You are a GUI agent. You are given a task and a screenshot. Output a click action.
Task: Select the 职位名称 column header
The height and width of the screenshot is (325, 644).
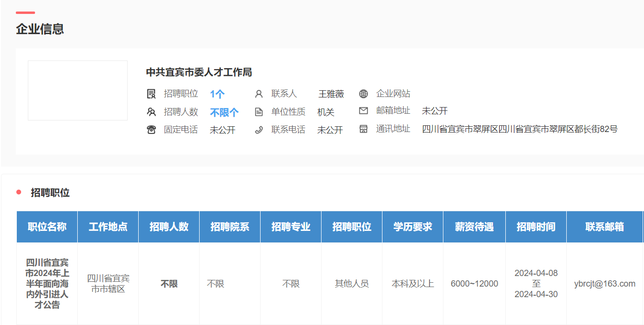coord(47,227)
